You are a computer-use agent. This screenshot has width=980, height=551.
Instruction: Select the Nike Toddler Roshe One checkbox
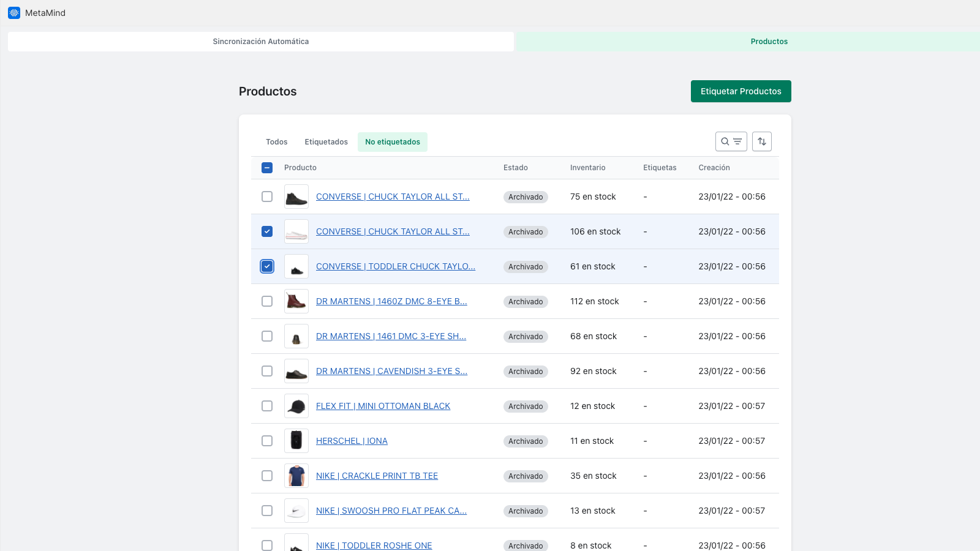tap(267, 545)
